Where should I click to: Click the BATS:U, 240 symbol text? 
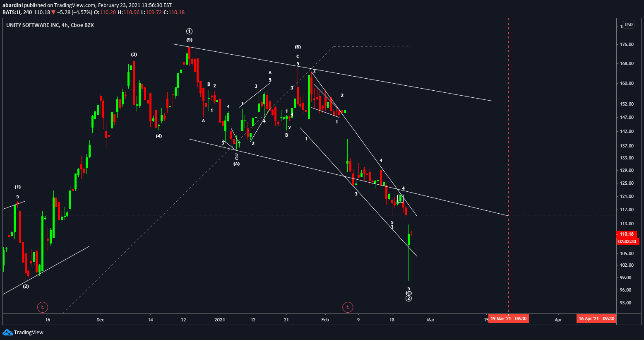click(17, 12)
